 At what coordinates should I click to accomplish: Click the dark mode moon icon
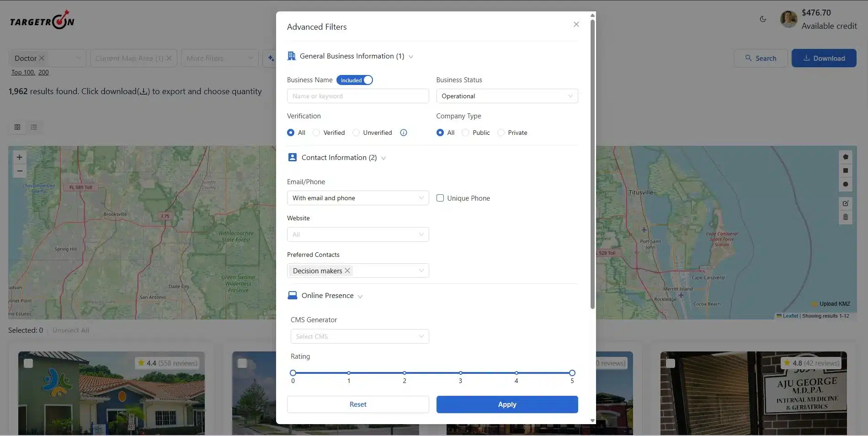click(763, 19)
